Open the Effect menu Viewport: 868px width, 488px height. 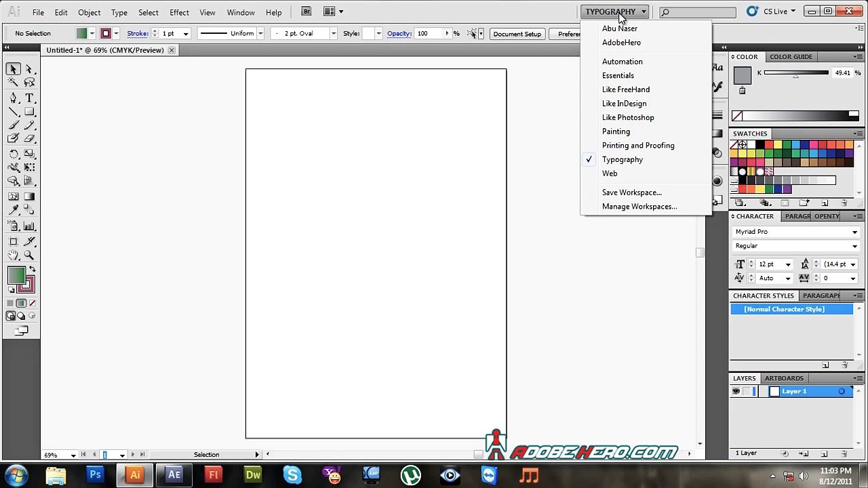pos(179,12)
